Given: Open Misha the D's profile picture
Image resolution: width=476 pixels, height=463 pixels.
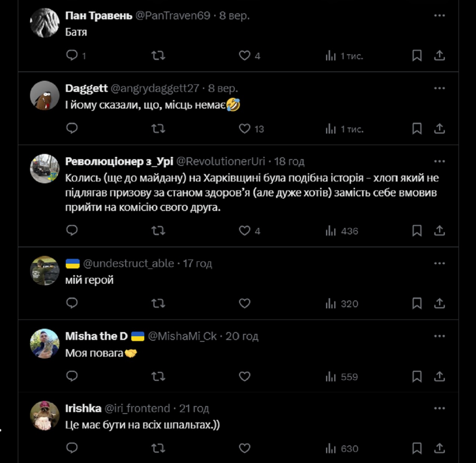Looking at the screenshot, I should [45, 343].
